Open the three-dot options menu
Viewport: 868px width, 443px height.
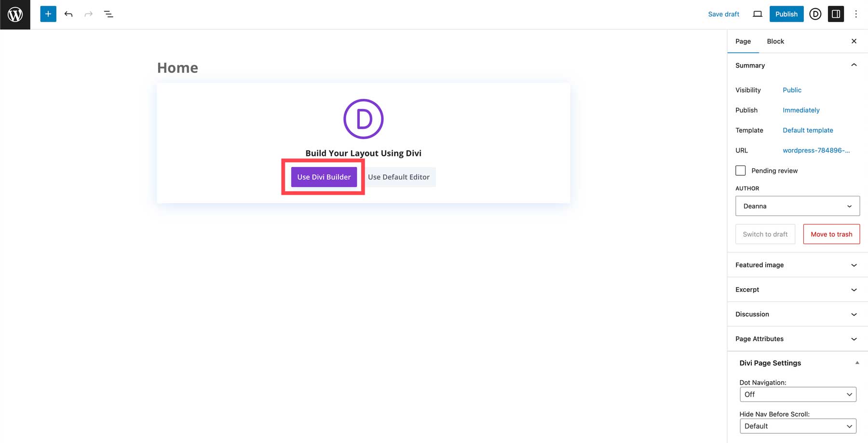pyautogui.click(x=856, y=14)
